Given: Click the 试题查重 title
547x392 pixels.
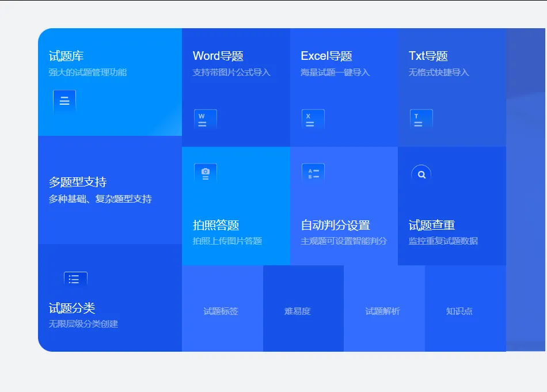Looking at the screenshot, I should click(432, 225).
